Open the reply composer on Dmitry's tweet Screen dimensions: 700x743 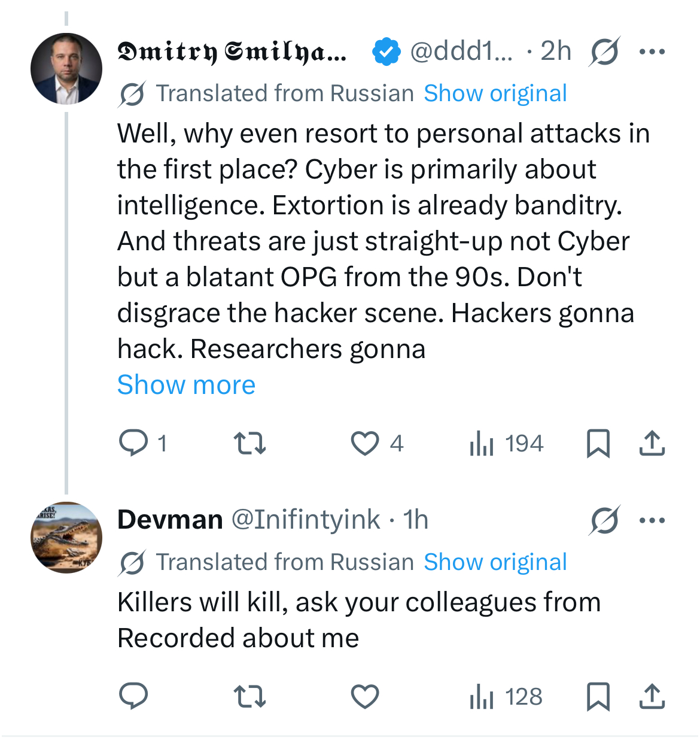tap(134, 443)
